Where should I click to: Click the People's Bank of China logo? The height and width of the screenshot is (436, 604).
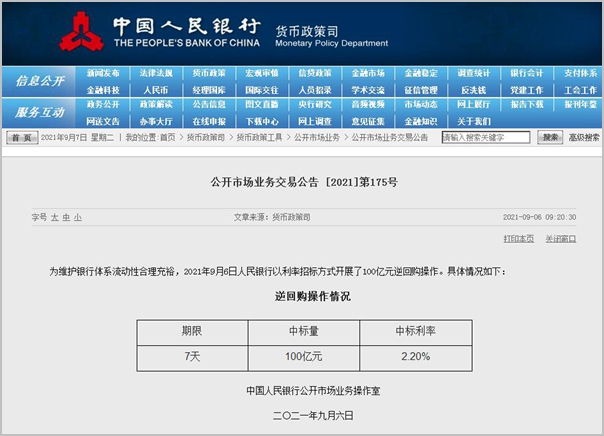(x=82, y=32)
